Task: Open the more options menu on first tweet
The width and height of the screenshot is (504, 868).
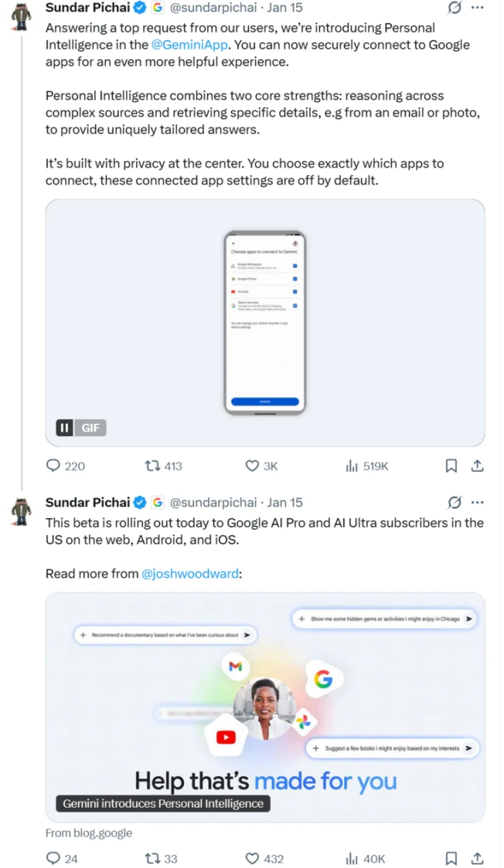Action: [x=478, y=8]
